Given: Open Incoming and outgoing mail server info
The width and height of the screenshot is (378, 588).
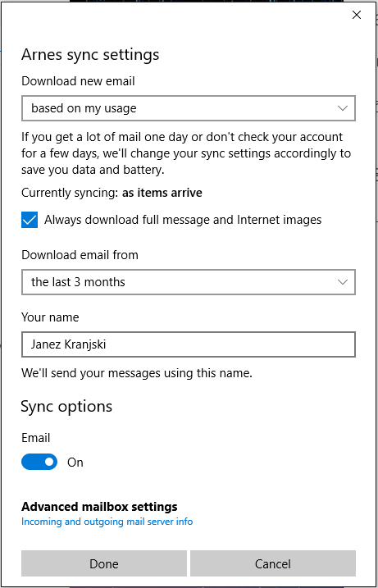Looking at the screenshot, I should pos(107,522).
